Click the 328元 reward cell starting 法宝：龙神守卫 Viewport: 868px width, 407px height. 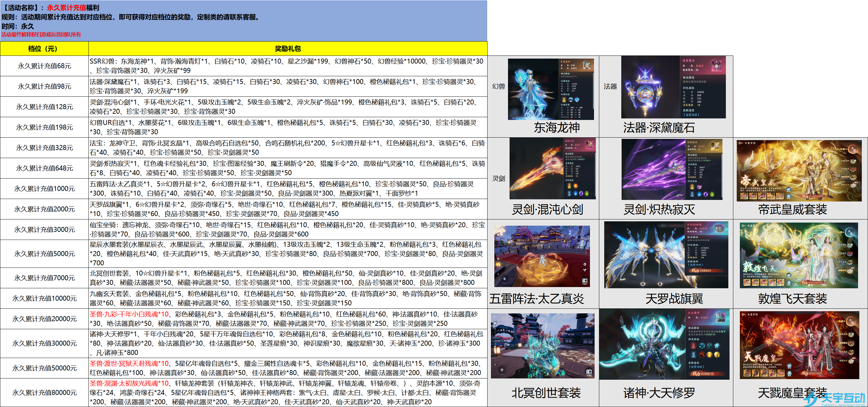pos(288,148)
